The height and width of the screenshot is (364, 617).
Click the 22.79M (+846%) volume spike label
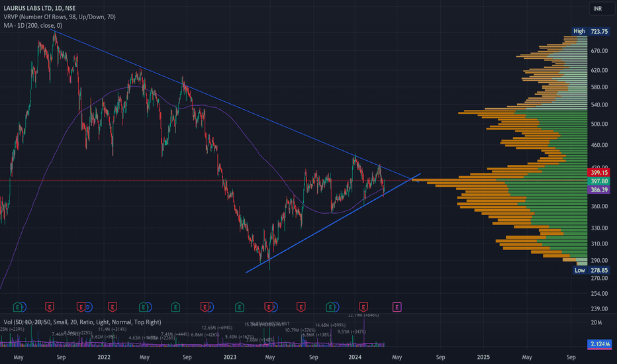tap(363, 315)
